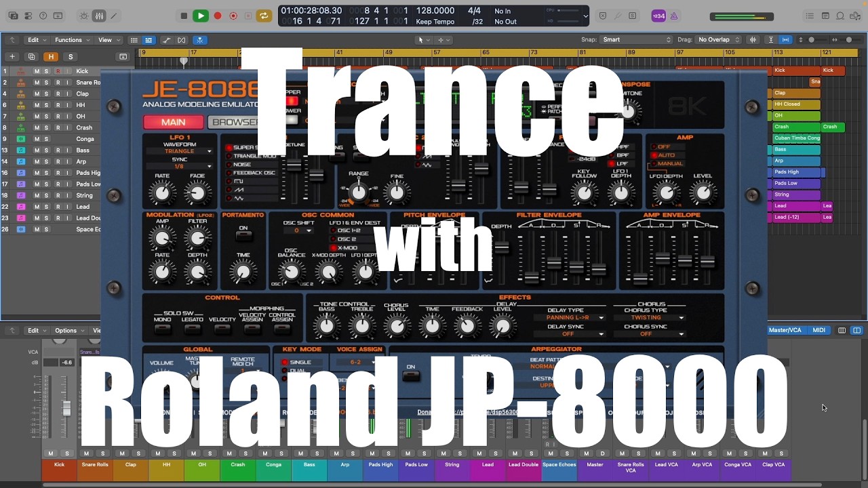Open the left-click pointer tool menu
This screenshot has width=868, height=488.
coord(424,40)
